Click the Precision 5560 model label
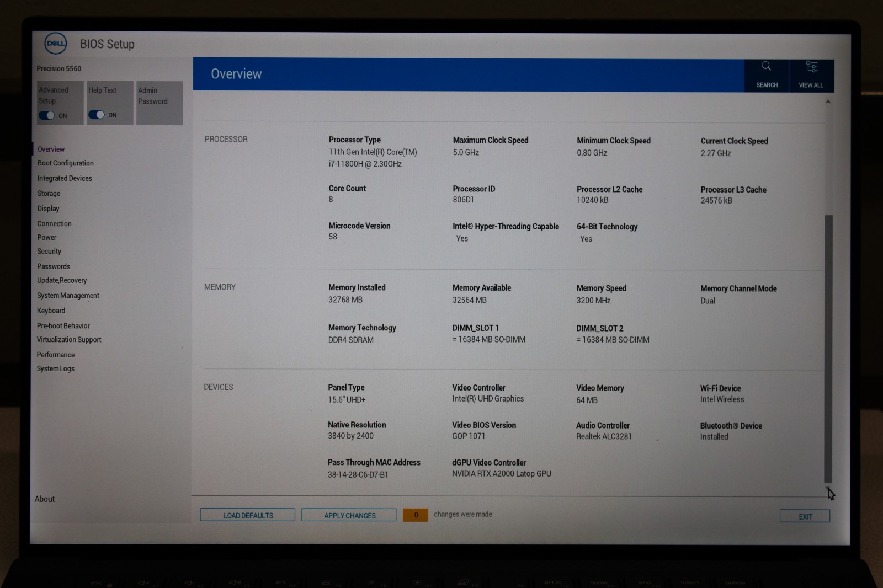Screen dimensions: 883x588 [x=58, y=68]
